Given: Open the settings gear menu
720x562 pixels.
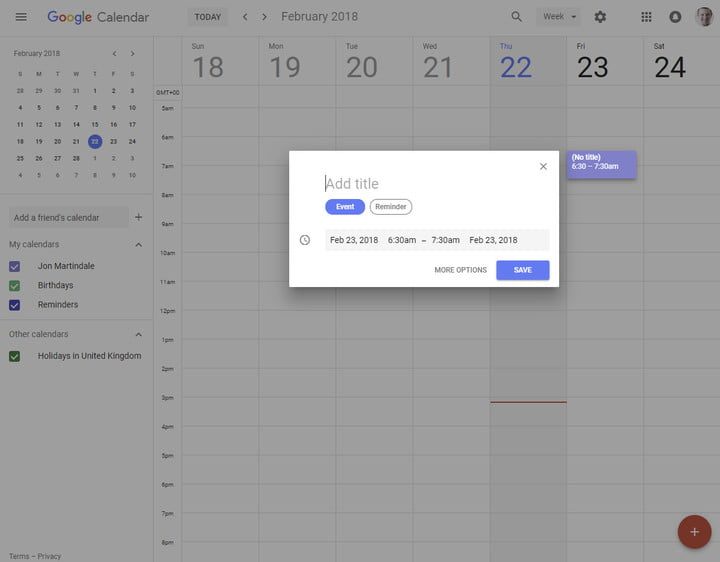Looking at the screenshot, I should tap(600, 17).
